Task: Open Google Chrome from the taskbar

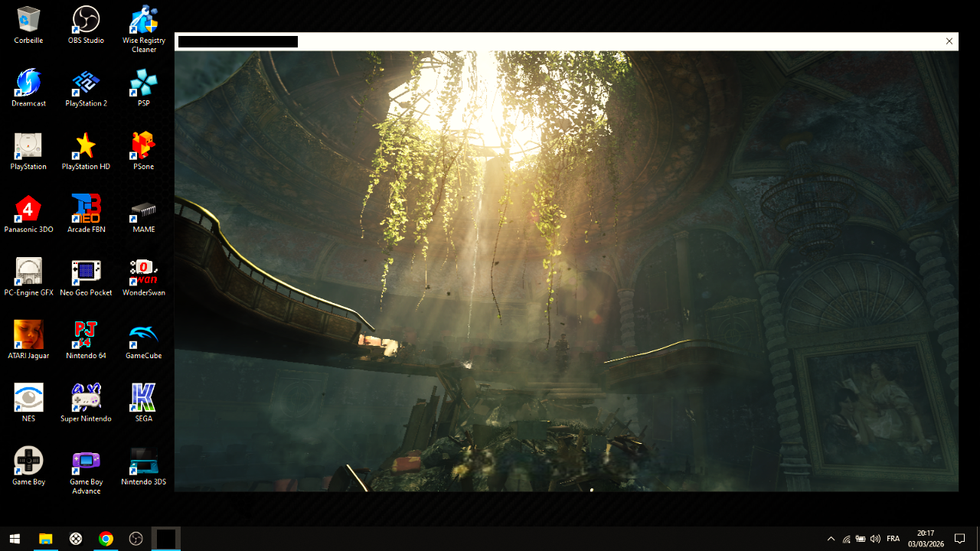Action: click(x=106, y=539)
